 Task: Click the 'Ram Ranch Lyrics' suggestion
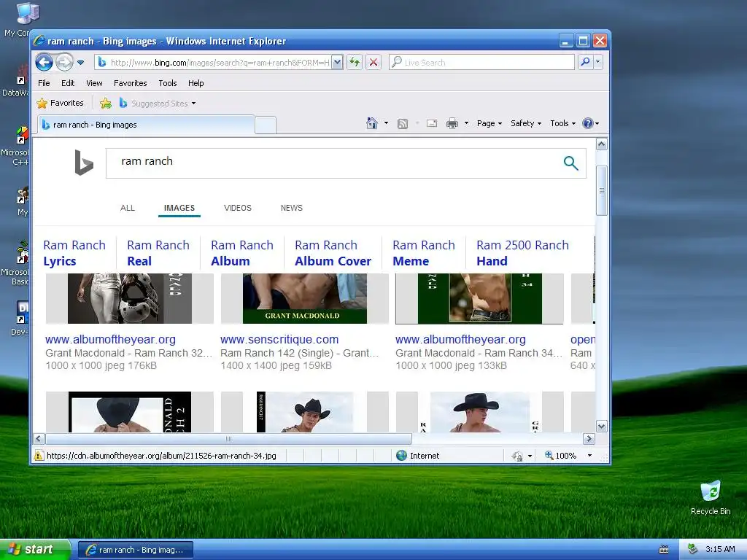point(74,253)
